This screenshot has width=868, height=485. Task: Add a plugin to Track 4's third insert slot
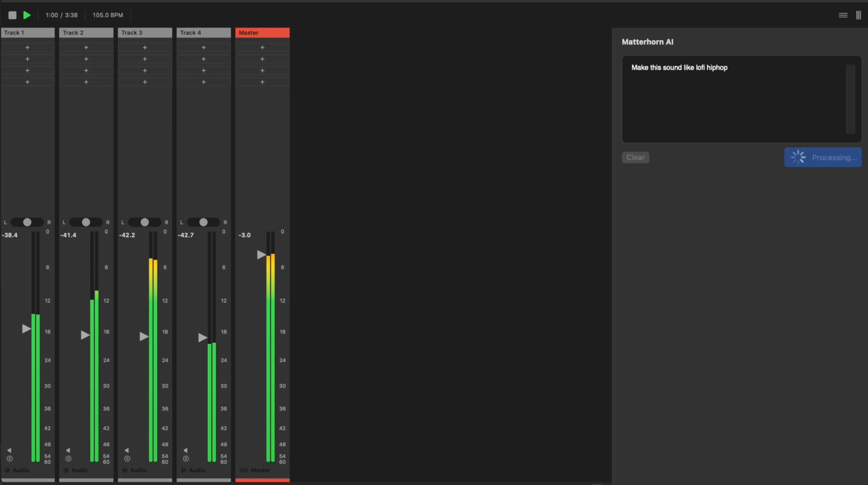click(x=203, y=70)
